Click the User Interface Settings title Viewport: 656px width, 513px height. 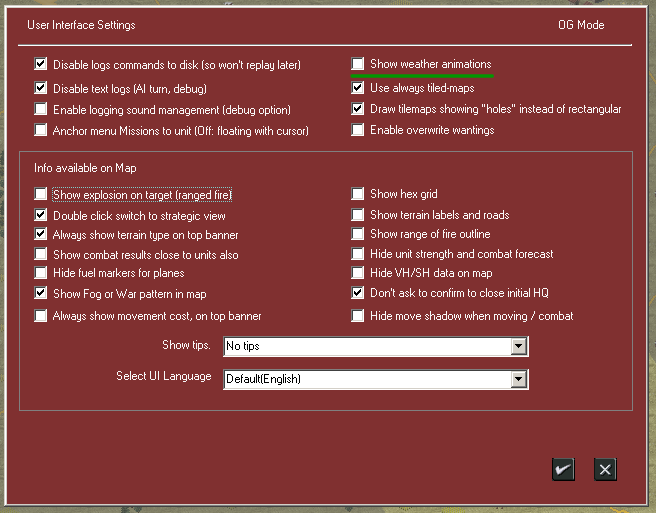[x=81, y=25]
